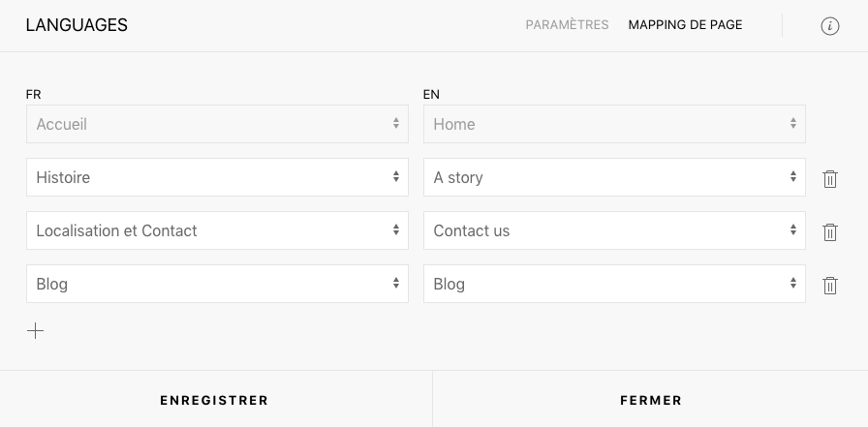Image resolution: width=868 pixels, height=427 pixels.
Task: Open the FR Histoire page dropdown
Action: (x=217, y=177)
